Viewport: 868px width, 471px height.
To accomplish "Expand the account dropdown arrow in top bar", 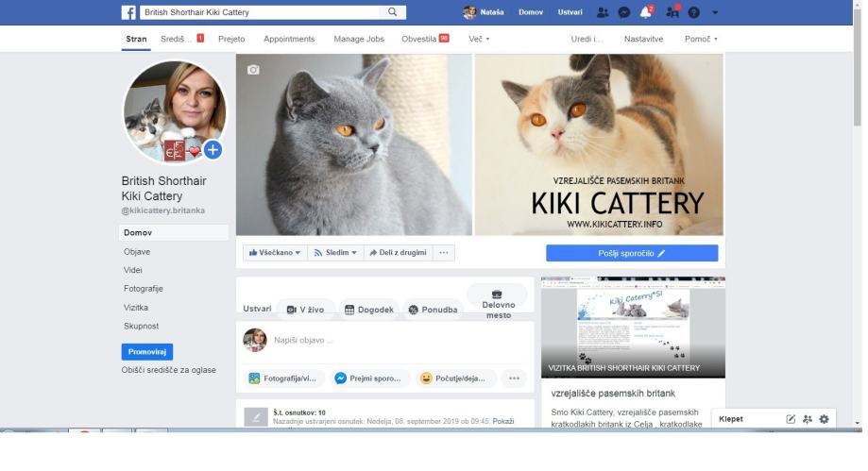I will pyautogui.click(x=715, y=12).
